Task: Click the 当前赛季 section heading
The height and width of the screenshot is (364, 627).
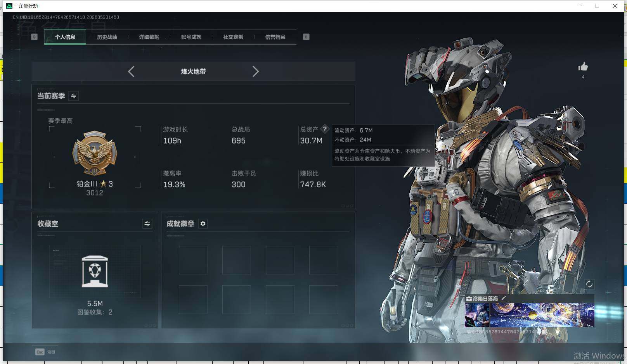Action: pos(51,96)
